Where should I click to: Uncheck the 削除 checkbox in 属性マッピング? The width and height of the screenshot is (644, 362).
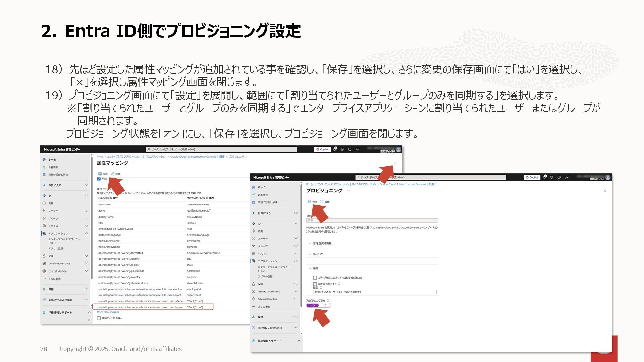(x=99, y=179)
